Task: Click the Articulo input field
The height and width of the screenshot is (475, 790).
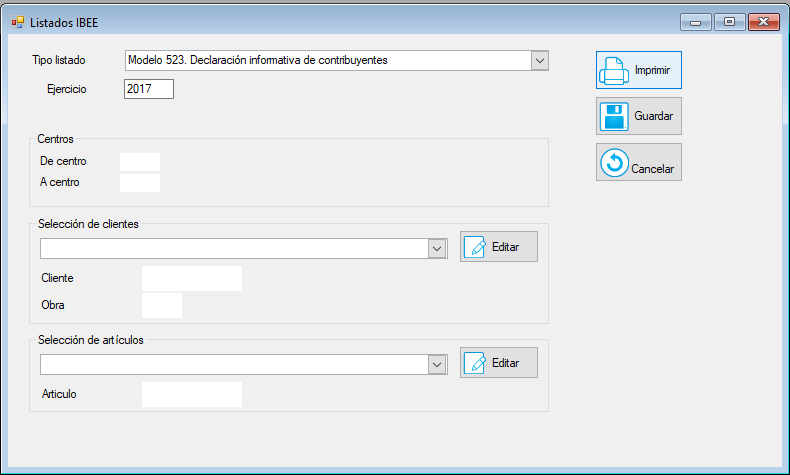Action: pos(192,394)
